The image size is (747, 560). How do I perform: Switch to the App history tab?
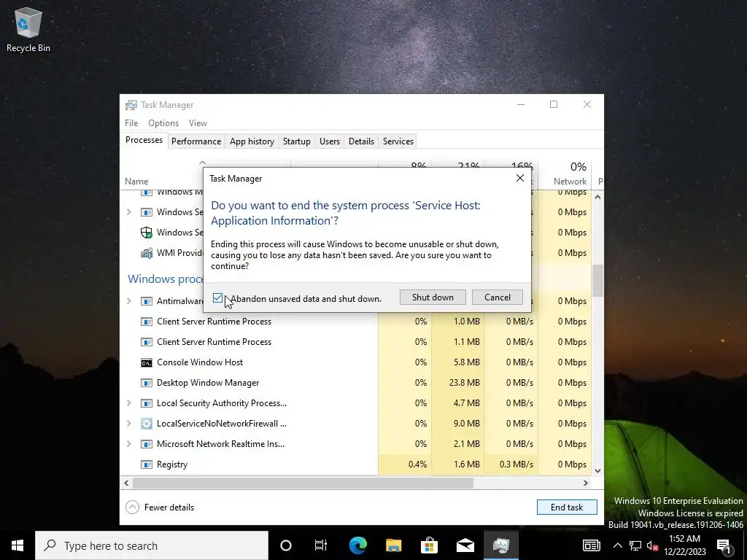(x=252, y=141)
